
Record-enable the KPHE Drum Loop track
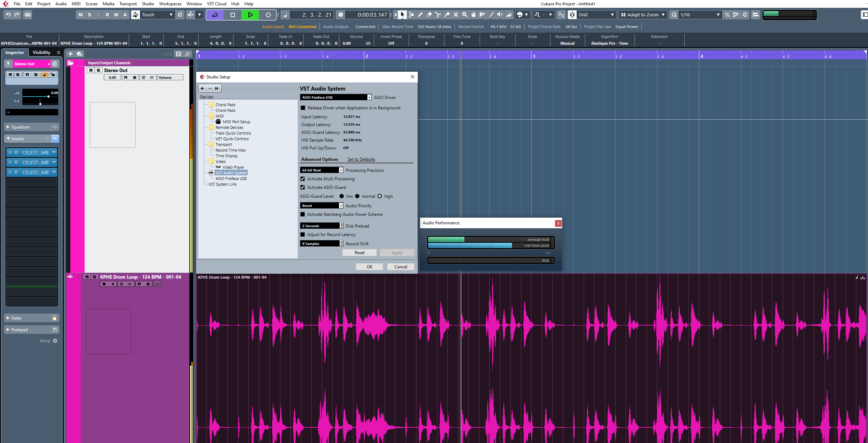tap(104, 284)
